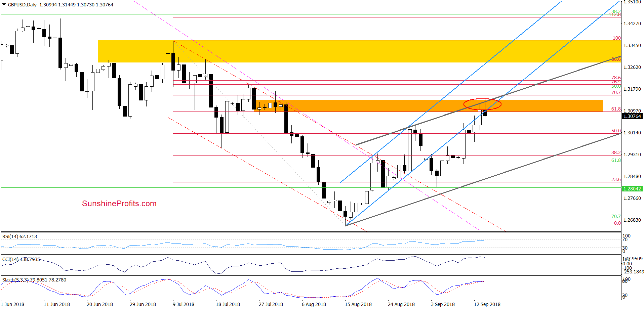Click the 1 Jun 2018 date label
Viewport: 644px width, 309px height.
pyautogui.click(x=12, y=304)
